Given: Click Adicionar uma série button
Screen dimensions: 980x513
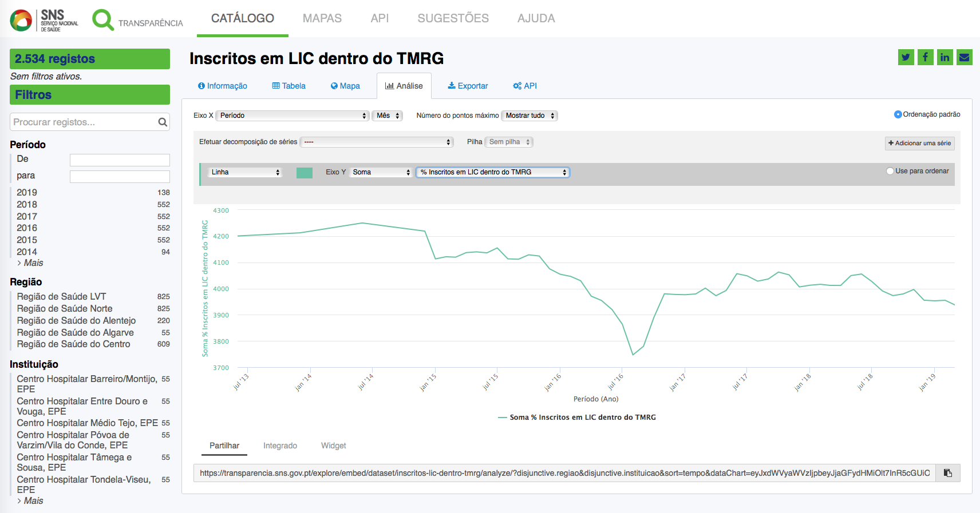Looking at the screenshot, I should pyautogui.click(x=919, y=143).
